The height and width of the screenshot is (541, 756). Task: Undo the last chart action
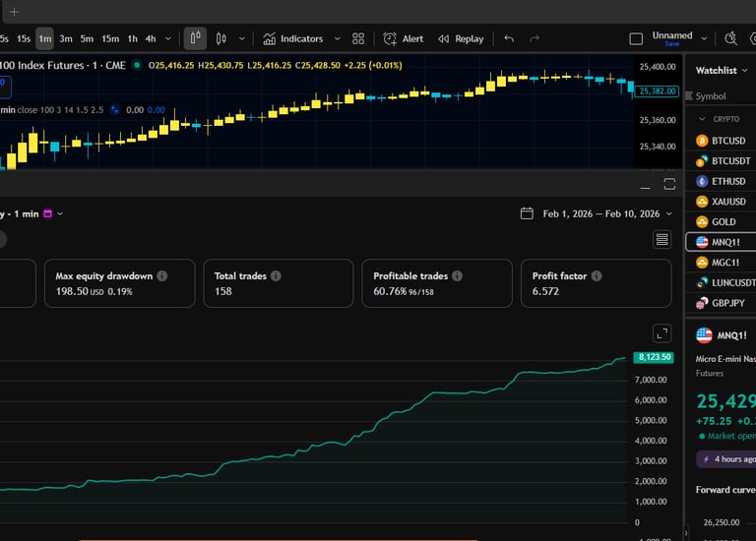coord(509,38)
